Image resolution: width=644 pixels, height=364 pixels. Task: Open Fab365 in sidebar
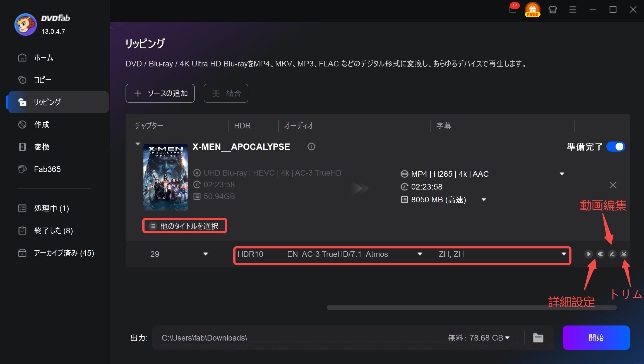[x=59, y=169]
